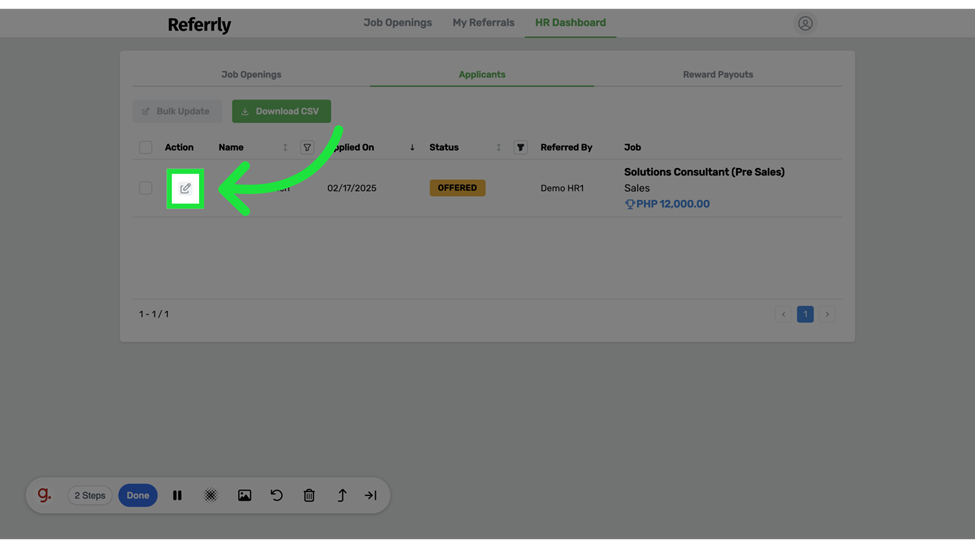Pause the recording in the toolbar
The height and width of the screenshot is (548, 975).
[x=177, y=495]
